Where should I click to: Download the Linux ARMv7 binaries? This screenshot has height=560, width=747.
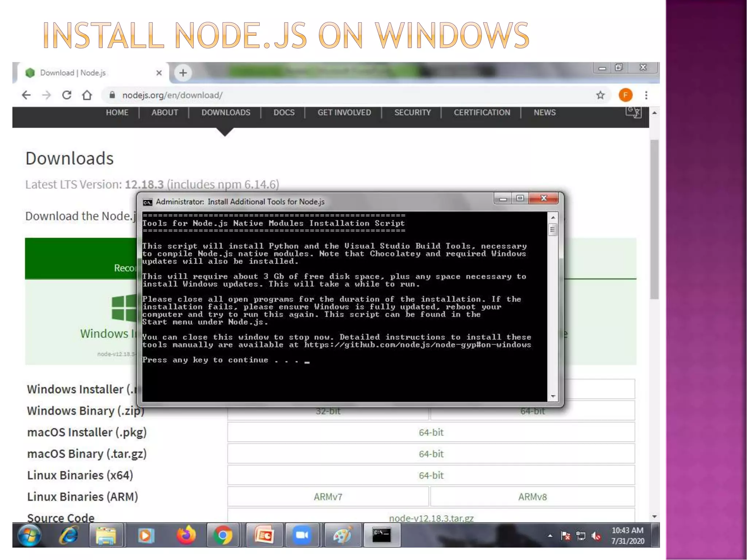[x=328, y=497]
